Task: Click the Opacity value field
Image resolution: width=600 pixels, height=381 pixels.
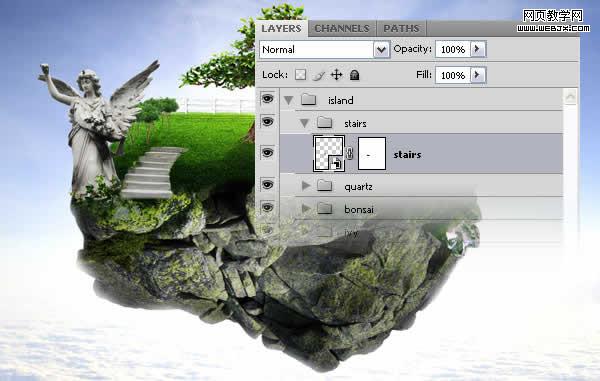Action: tap(453, 49)
